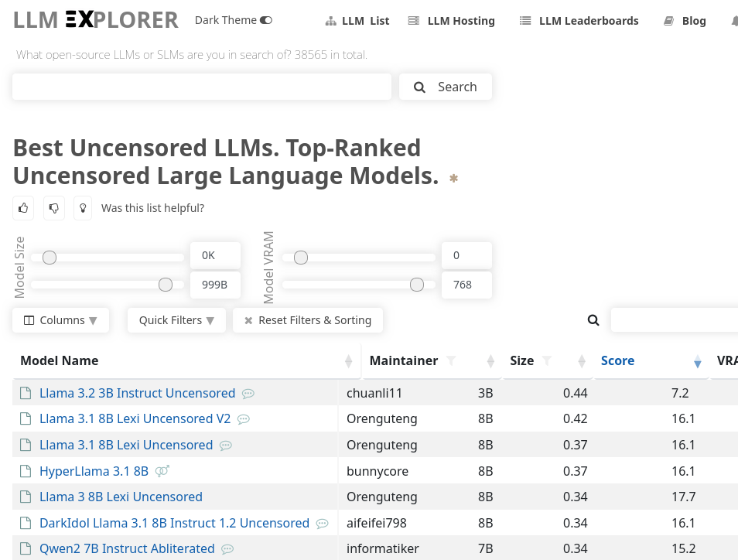The width and height of the screenshot is (738, 560).
Task: Toggle the Dark Theme switch
Action: point(266,20)
